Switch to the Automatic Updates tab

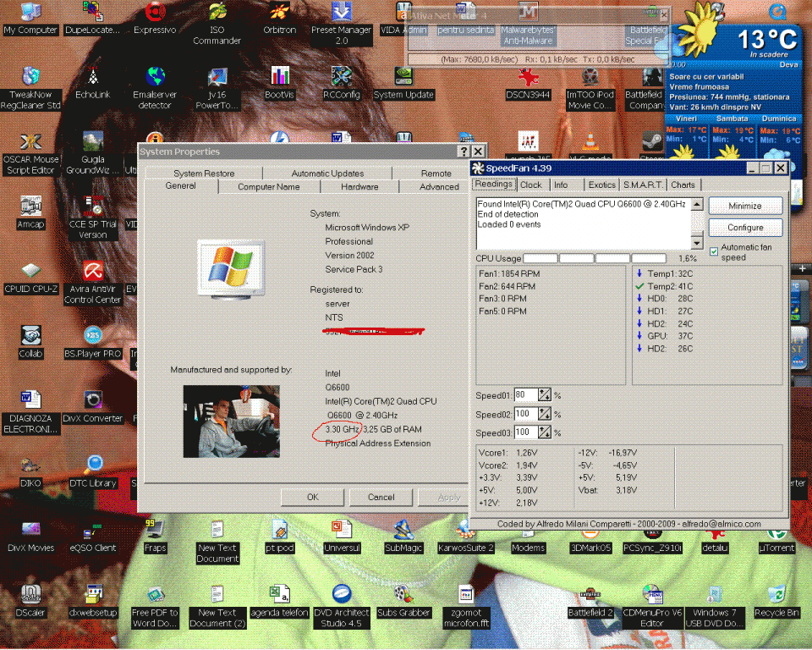[x=327, y=174]
